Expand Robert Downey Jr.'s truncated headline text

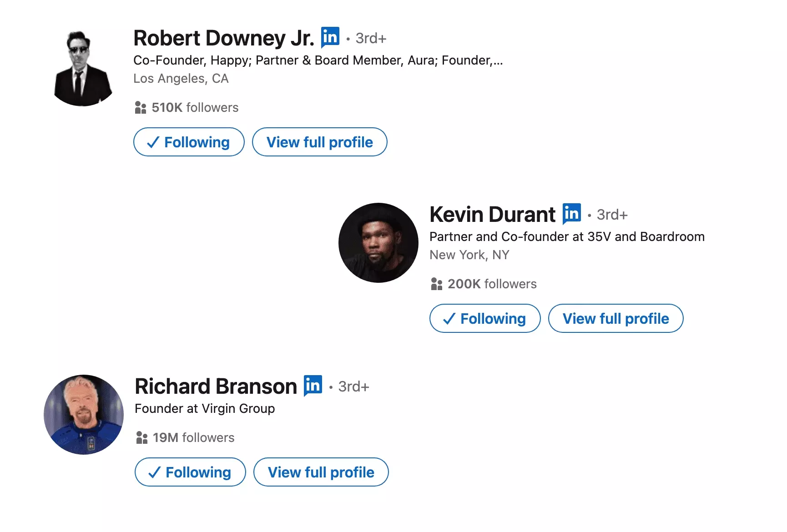pos(496,60)
